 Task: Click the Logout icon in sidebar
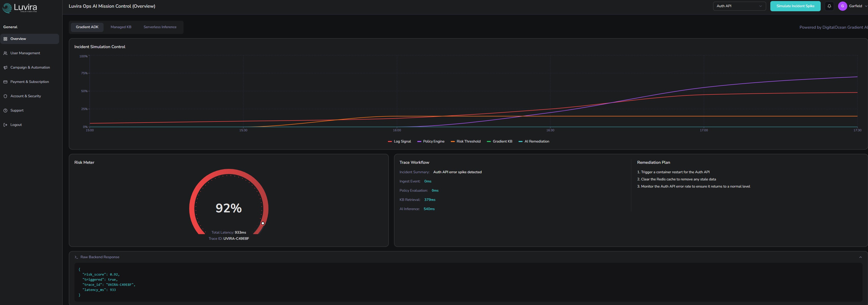(x=5, y=125)
